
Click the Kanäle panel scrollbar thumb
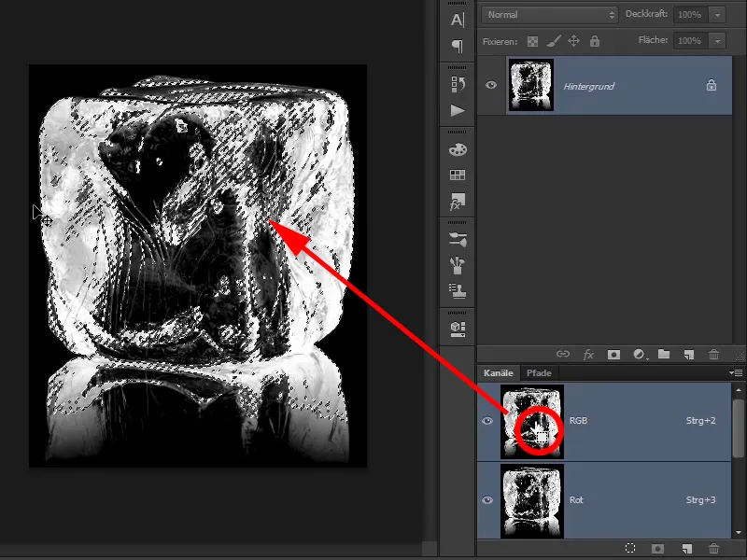(739, 428)
